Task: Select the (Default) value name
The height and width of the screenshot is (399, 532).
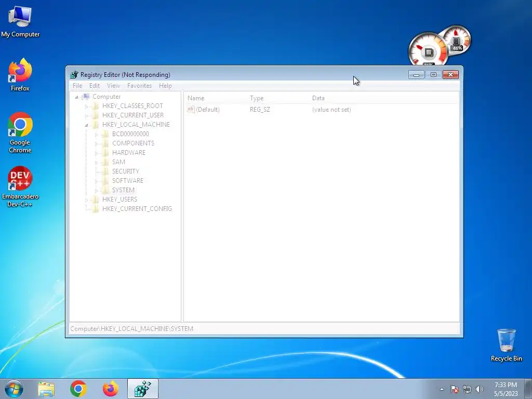Action: point(208,110)
